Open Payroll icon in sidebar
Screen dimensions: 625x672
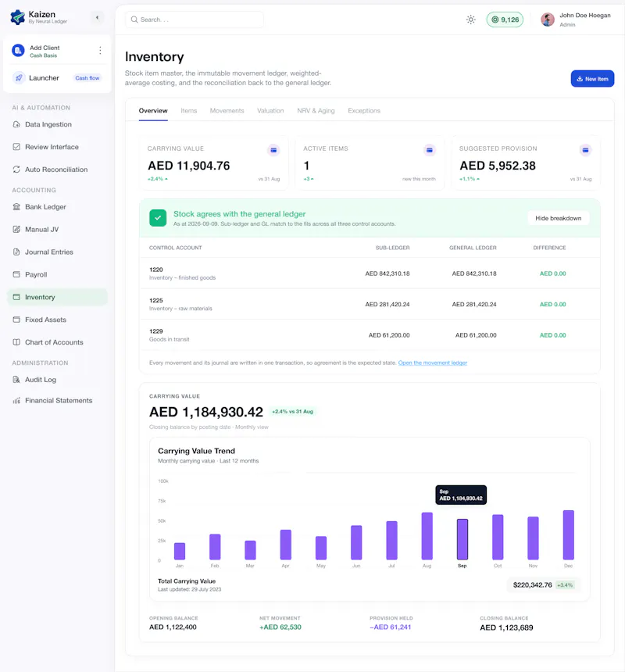click(16, 274)
